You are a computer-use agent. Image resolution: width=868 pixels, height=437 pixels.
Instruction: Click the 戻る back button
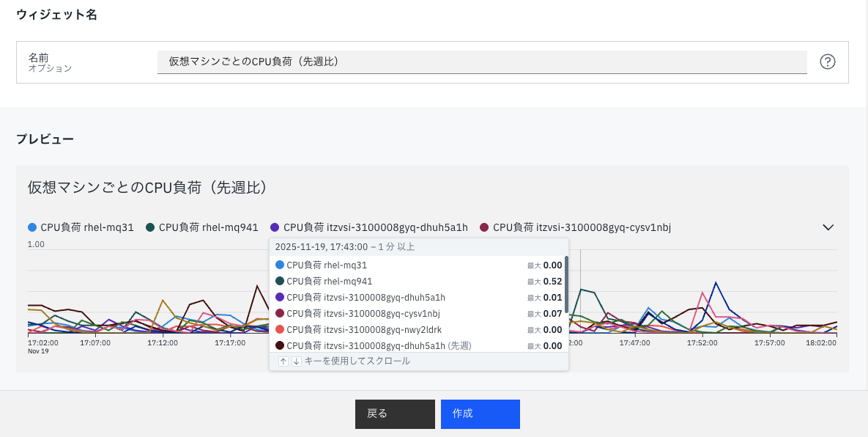click(395, 414)
